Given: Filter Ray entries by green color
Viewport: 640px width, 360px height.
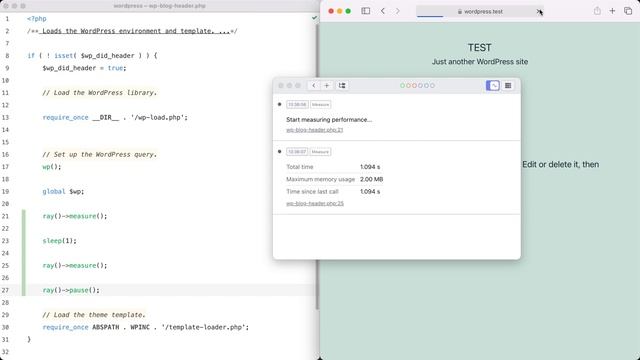Looking at the screenshot, I should click(402, 85).
